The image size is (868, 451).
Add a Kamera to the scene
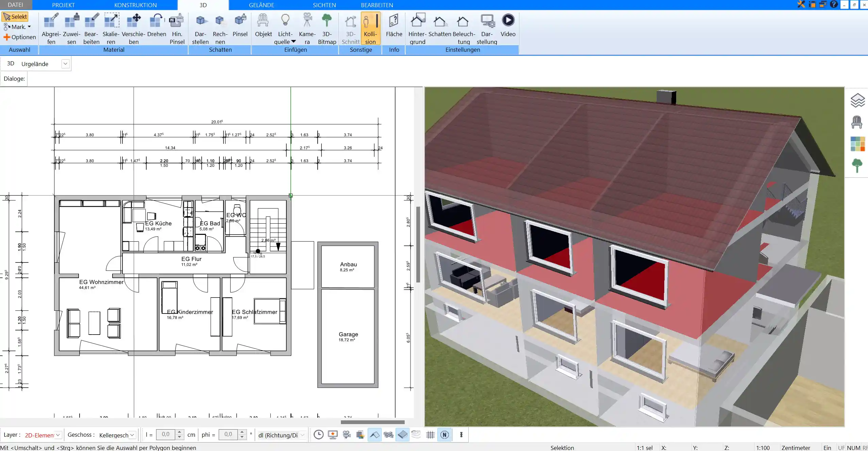(307, 29)
